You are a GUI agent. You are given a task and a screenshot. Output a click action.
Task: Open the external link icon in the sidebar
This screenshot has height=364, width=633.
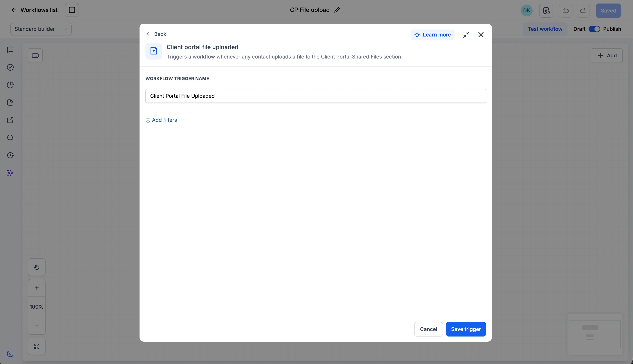click(x=10, y=120)
